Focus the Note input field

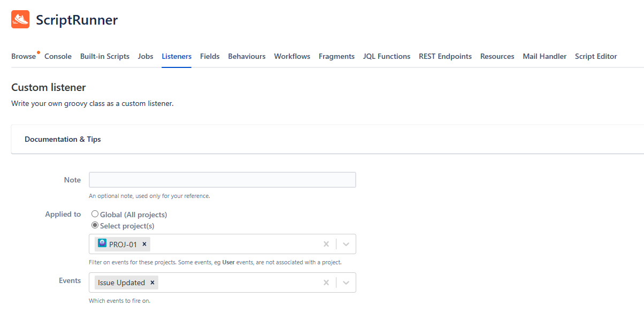[222, 180]
